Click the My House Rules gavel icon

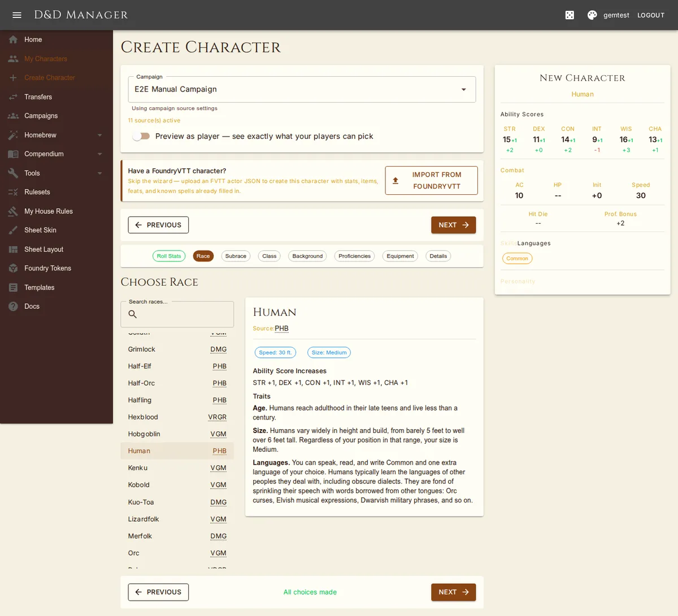point(13,211)
